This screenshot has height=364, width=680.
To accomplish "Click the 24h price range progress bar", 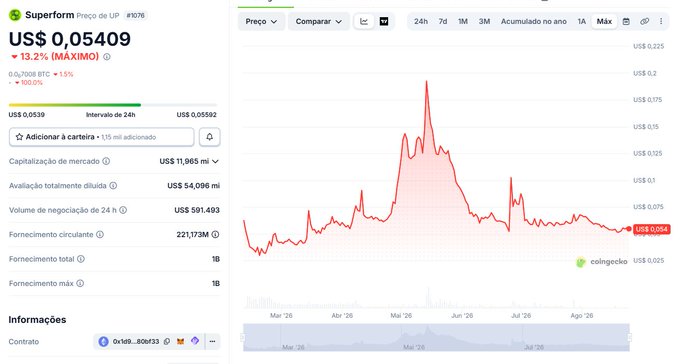I will (x=113, y=105).
